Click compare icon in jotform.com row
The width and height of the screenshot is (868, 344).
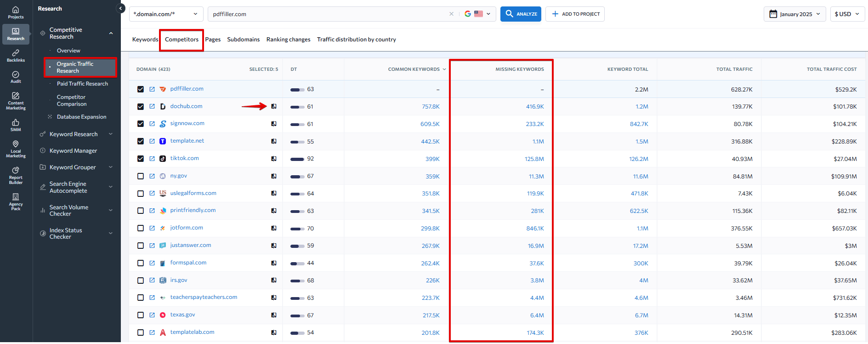[274, 228]
